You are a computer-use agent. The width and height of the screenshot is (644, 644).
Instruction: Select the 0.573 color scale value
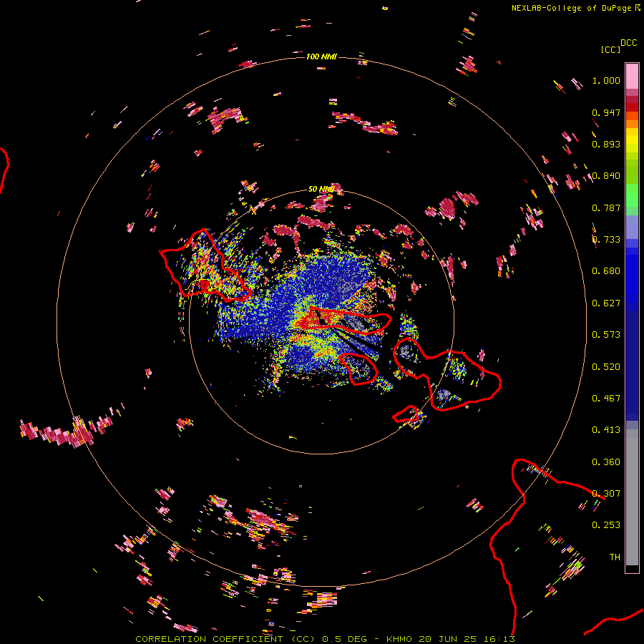pyautogui.click(x=606, y=335)
